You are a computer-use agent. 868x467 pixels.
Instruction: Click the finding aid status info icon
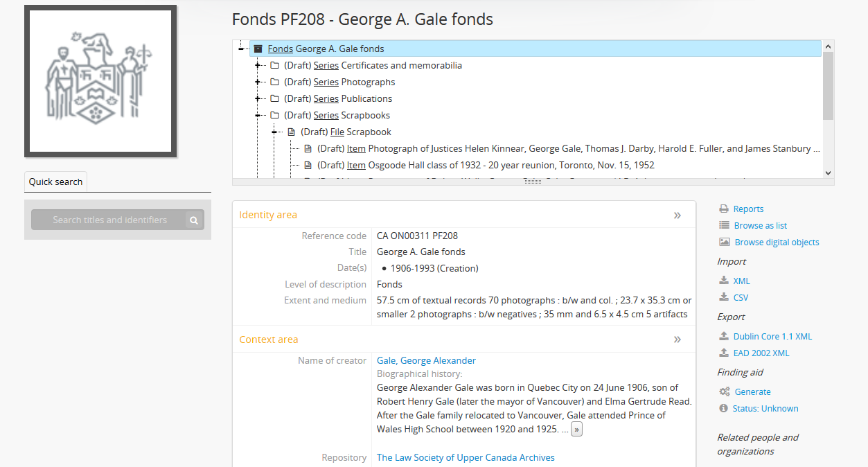[x=724, y=409]
